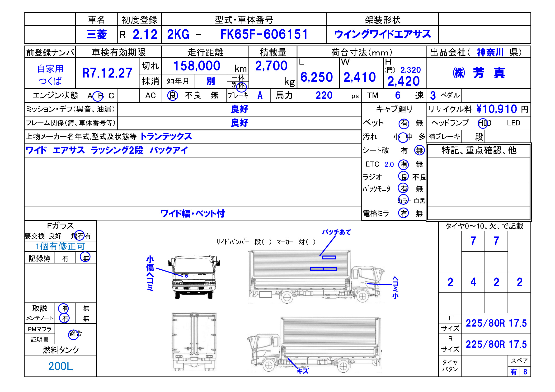Click the small blue dent circle on the front view
Viewport: 555px width, 392px height.
coord(186,276)
